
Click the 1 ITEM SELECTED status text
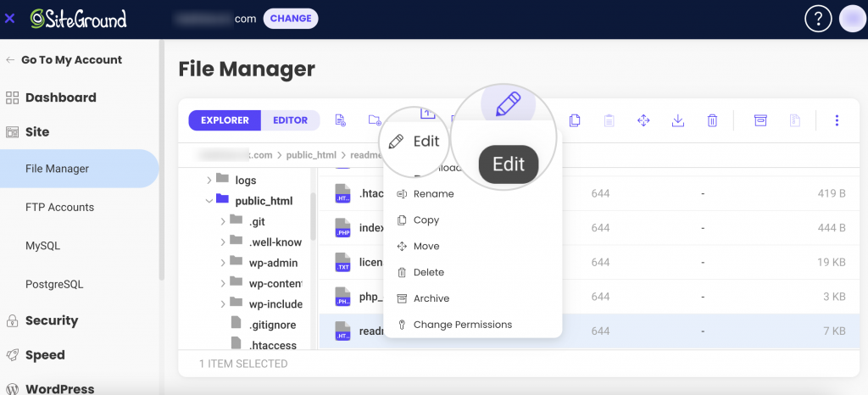coord(243,364)
